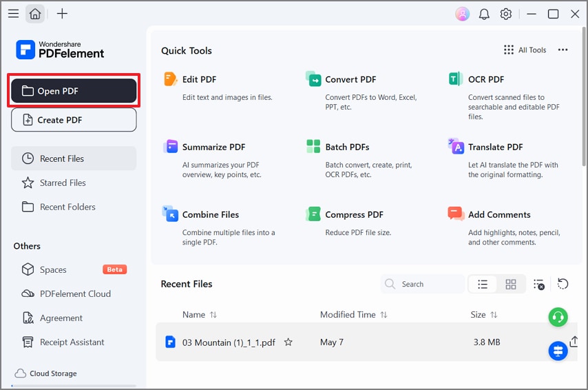Switch to grid thumbnail view
Screen dimensions: 588x390
click(x=511, y=284)
